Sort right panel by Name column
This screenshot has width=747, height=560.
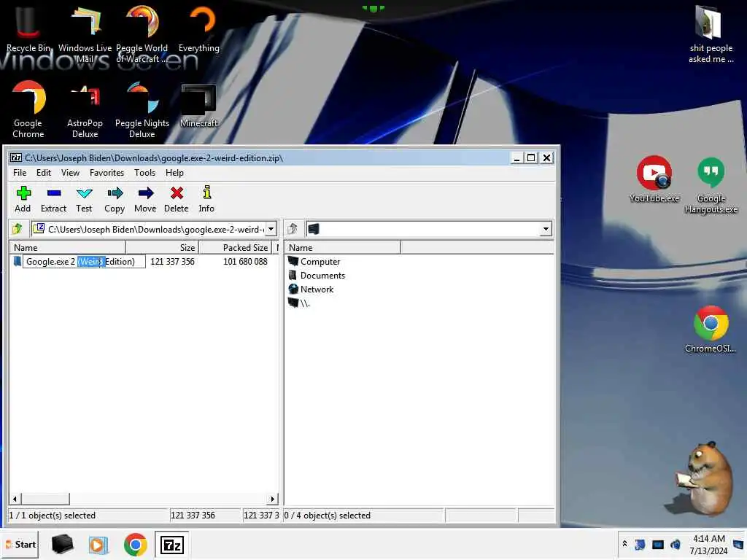point(343,248)
